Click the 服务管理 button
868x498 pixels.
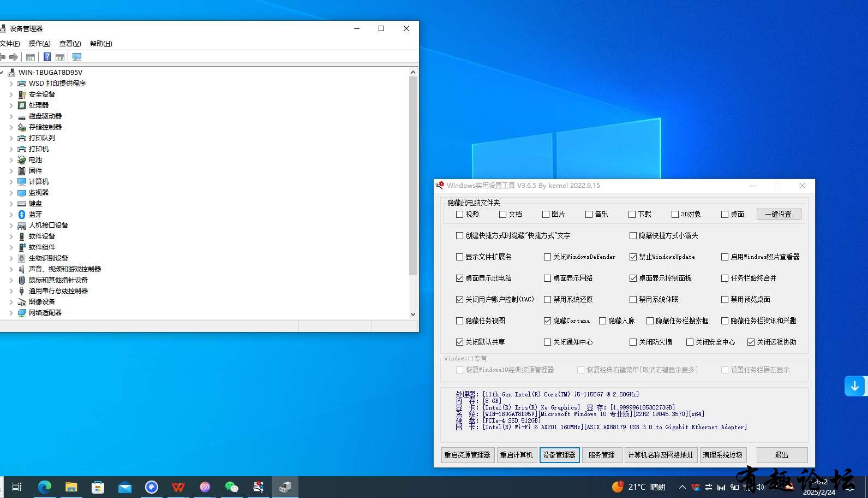pos(602,455)
